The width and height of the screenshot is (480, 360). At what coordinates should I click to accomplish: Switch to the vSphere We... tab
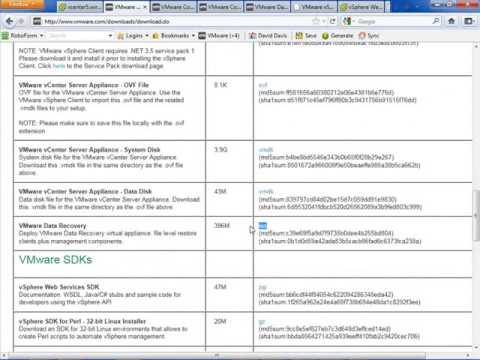361,7
